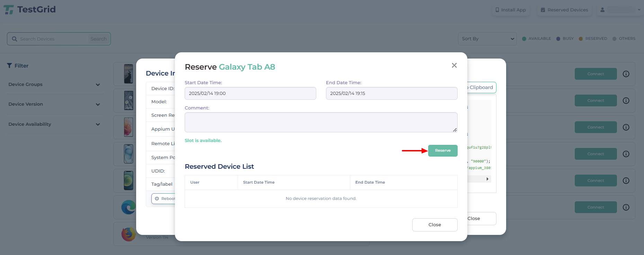Image resolution: width=644 pixels, height=255 pixels.
Task: Click the first device thumbnail image
Action: (129, 74)
